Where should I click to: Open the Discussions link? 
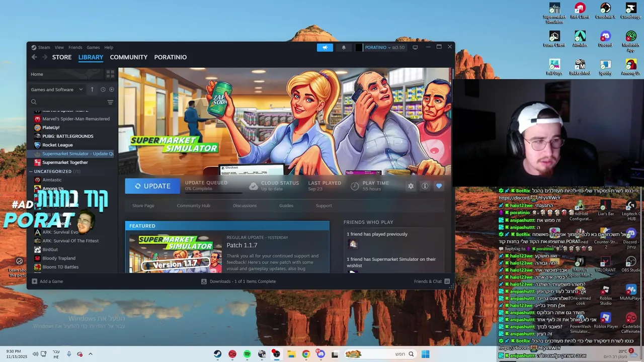[x=245, y=206]
